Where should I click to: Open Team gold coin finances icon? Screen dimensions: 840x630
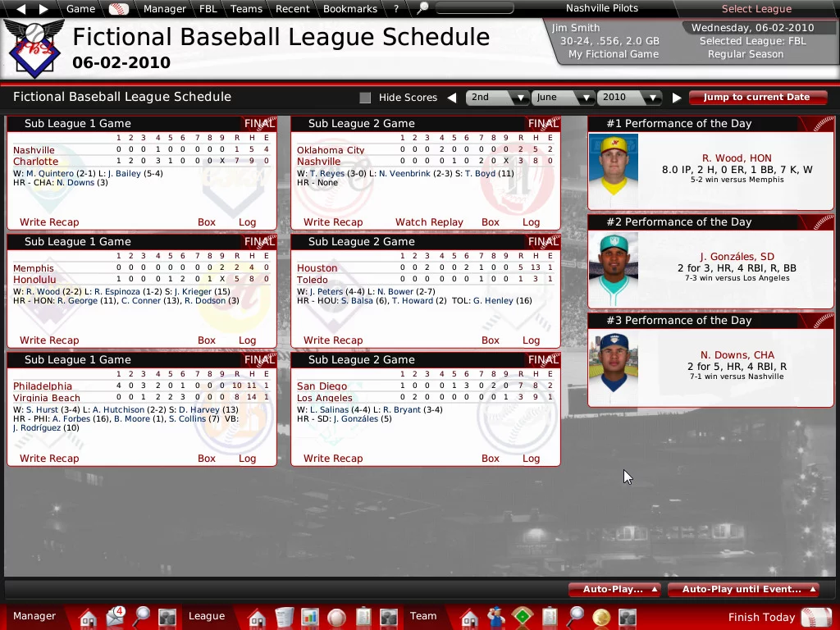601,618
